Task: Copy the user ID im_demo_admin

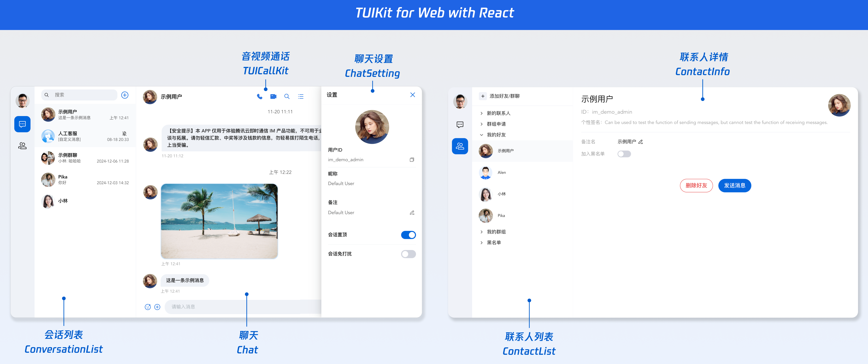Action: coord(412,160)
